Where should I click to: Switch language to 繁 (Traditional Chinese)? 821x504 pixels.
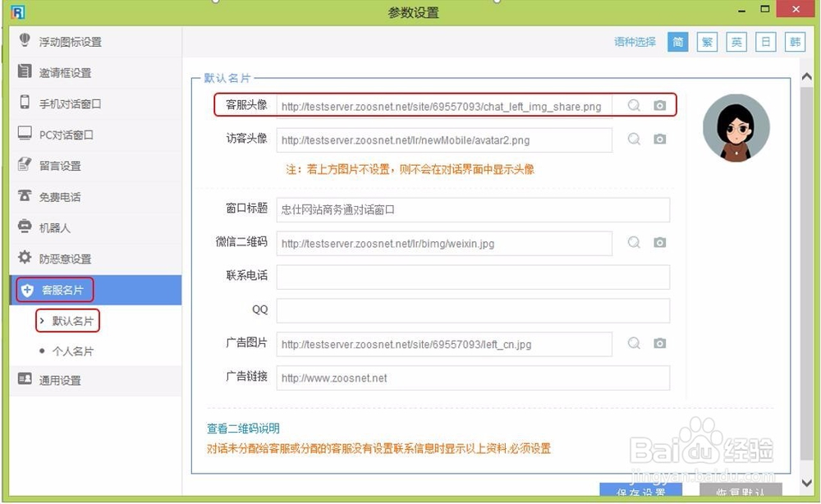point(707,42)
